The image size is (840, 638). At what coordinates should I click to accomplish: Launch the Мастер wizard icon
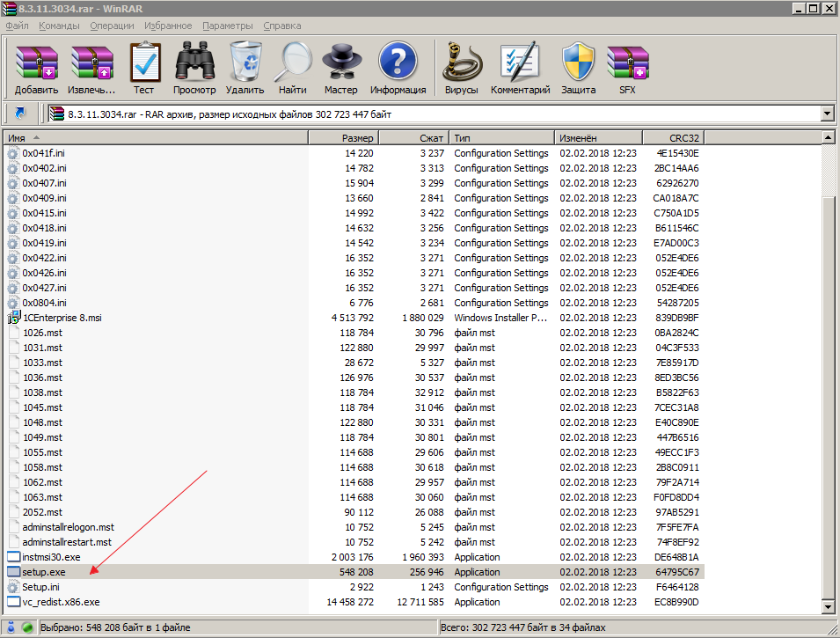[x=341, y=62]
